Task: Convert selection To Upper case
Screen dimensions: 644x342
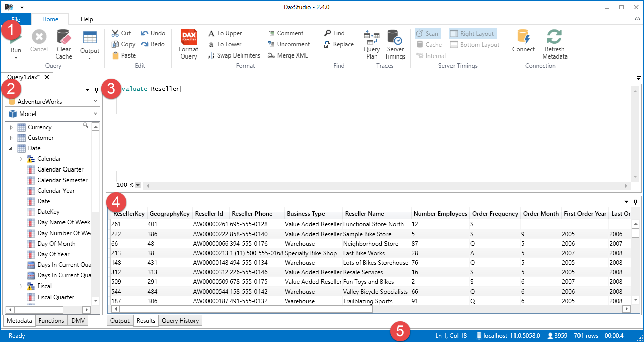Action: pos(225,33)
